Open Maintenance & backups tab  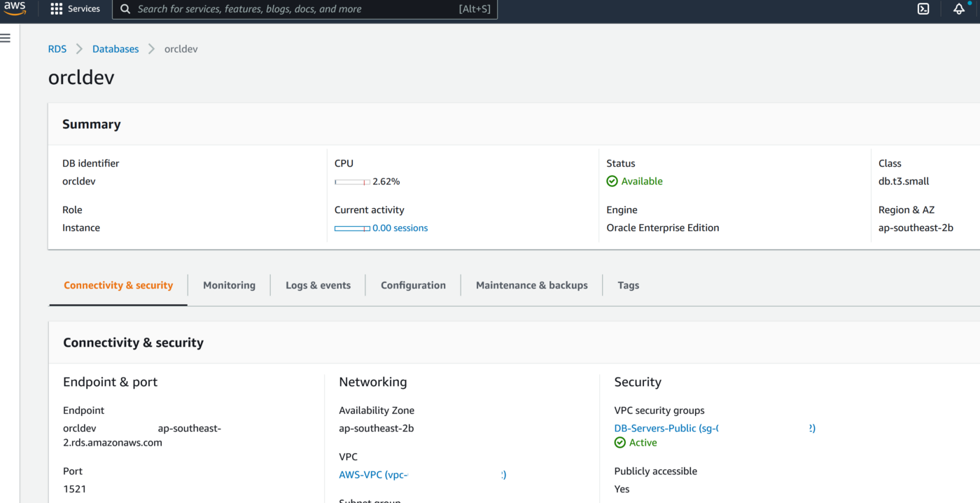(x=531, y=285)
